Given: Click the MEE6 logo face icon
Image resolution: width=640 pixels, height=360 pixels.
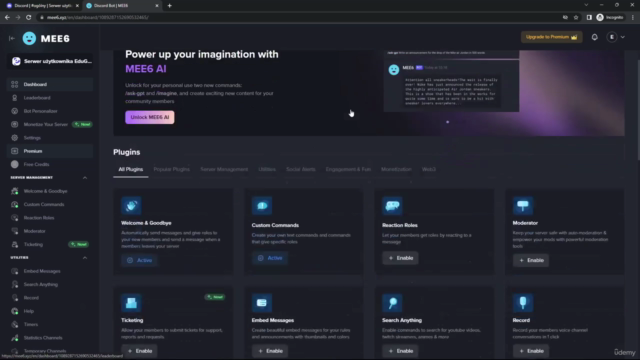Looking at the screenshot, I should pos(29,38).
